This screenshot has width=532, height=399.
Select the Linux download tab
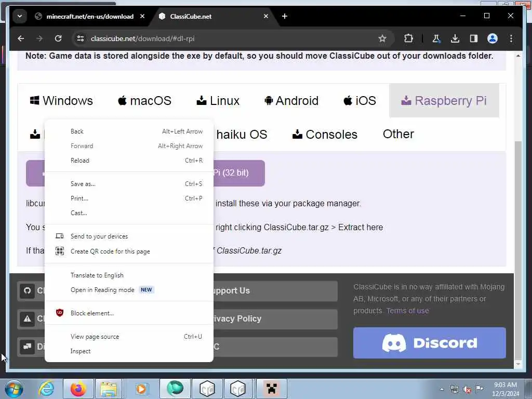[218, 101]
